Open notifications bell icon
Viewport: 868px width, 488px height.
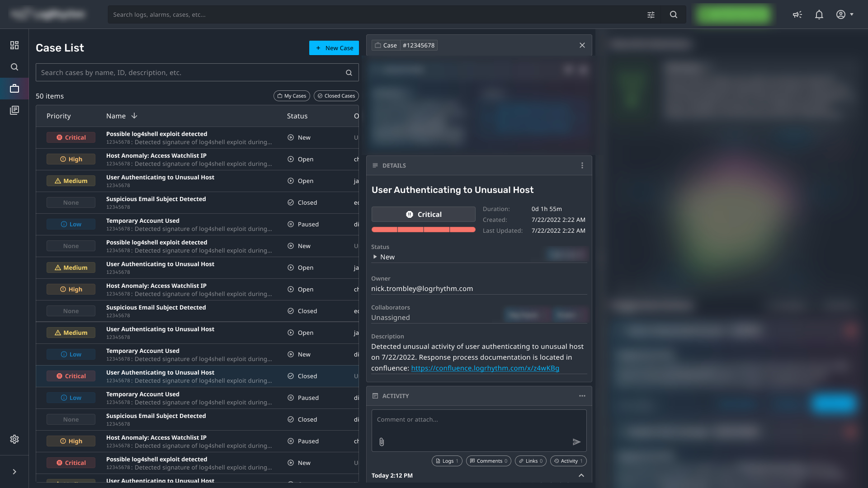(x=819, y=15)
